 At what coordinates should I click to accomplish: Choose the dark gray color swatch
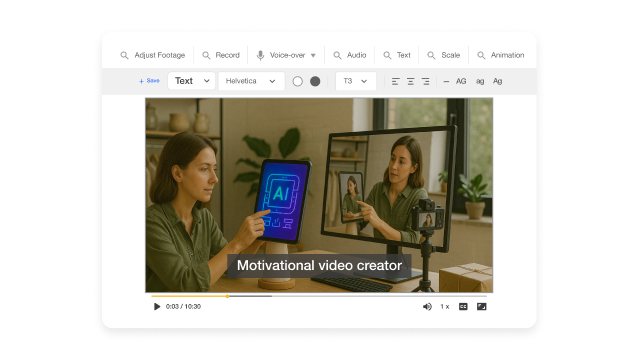point(315,81)
